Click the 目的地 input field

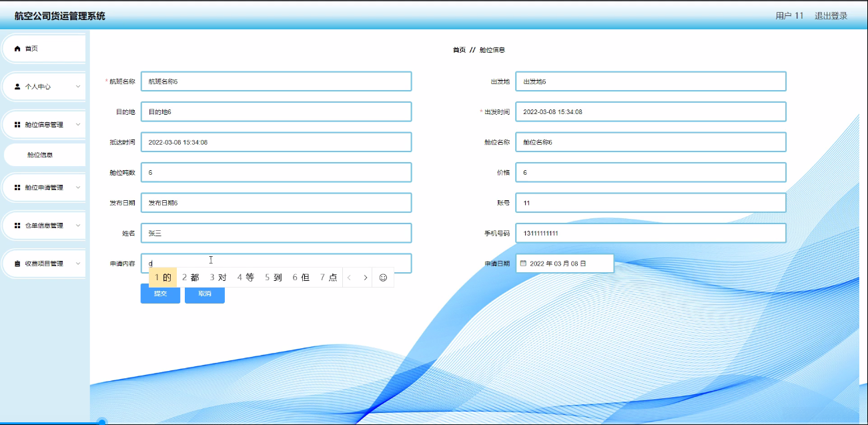pyautogui.click(x=276, y=111)
